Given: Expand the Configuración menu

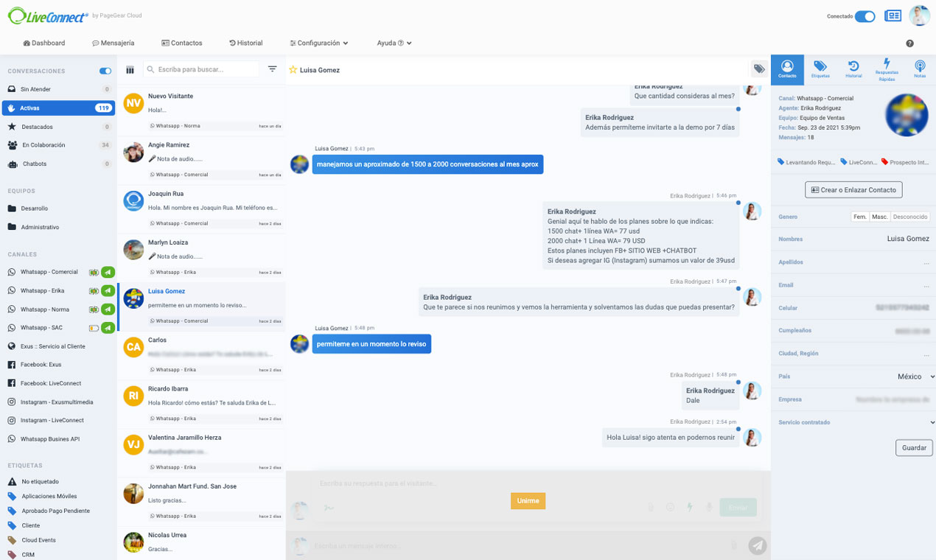Looking at the screenshot, I should pos(319,43).
